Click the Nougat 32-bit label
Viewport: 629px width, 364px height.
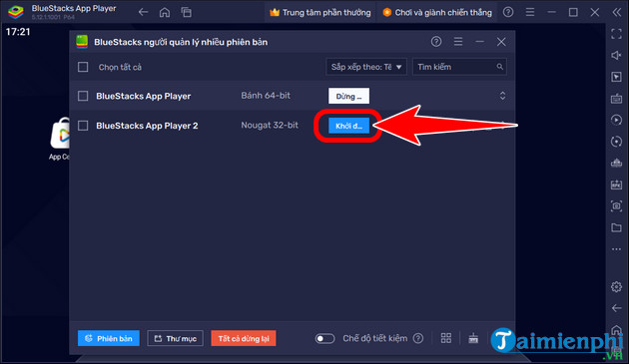coord(270,125)
